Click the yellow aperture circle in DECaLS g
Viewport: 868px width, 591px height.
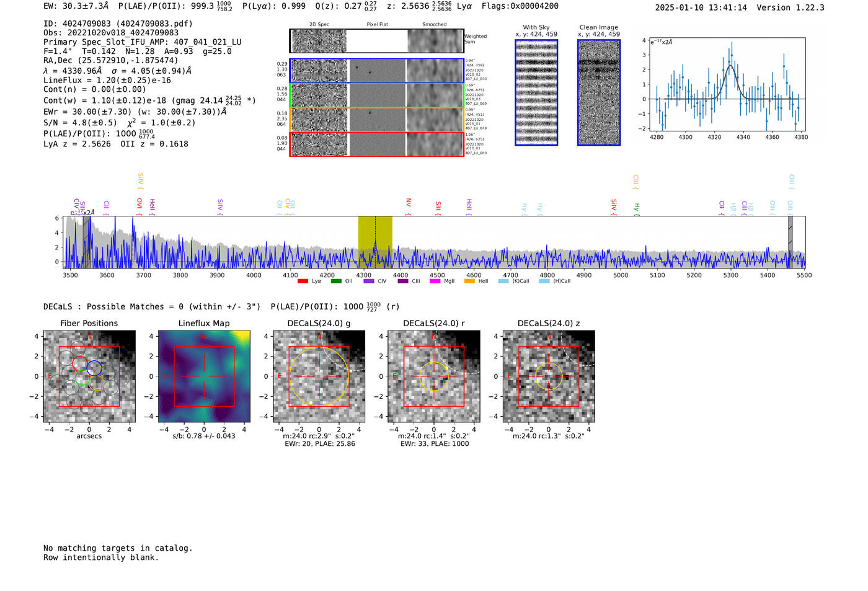319,376
